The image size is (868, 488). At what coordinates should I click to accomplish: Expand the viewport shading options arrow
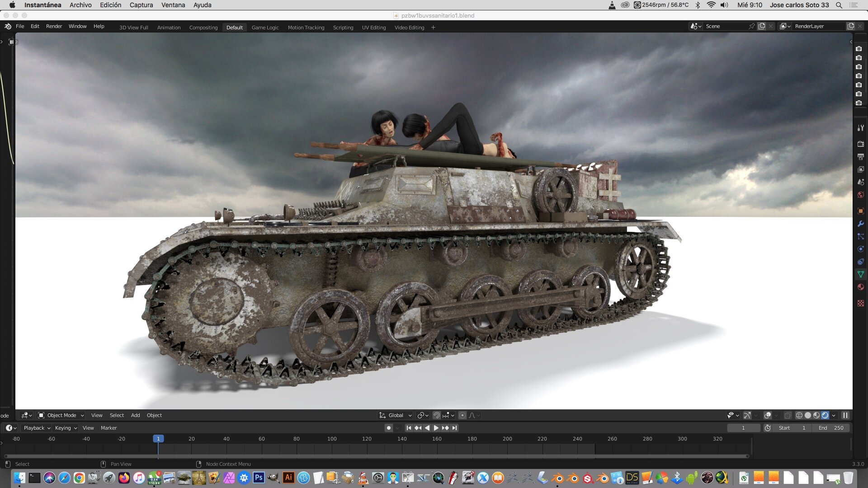(834, 415)
